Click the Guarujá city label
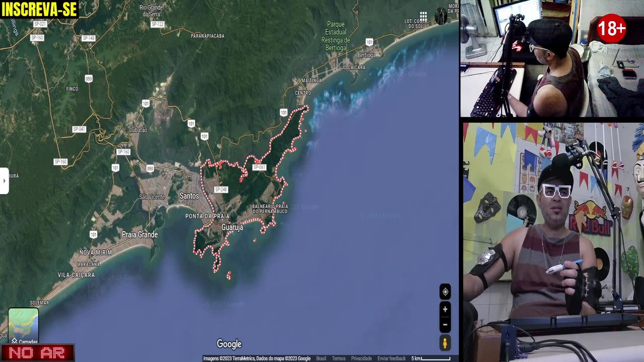Screen dimensions: 644x362 tap(232, 227)
